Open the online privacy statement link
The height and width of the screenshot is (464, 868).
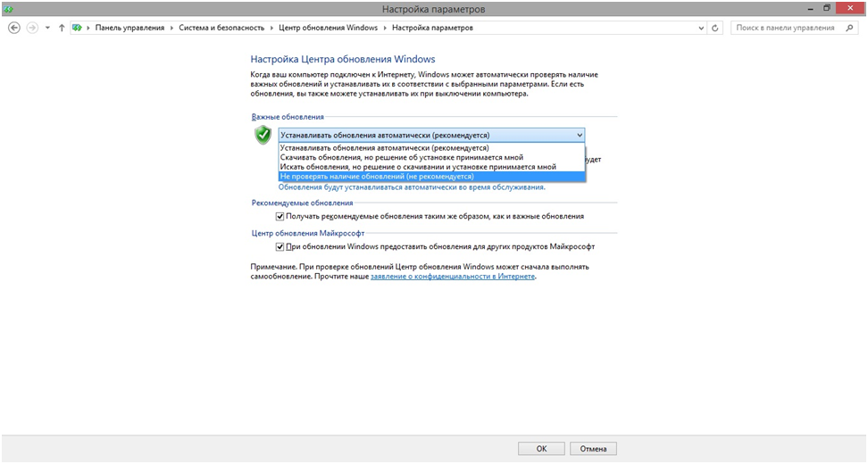pos(453,277)
